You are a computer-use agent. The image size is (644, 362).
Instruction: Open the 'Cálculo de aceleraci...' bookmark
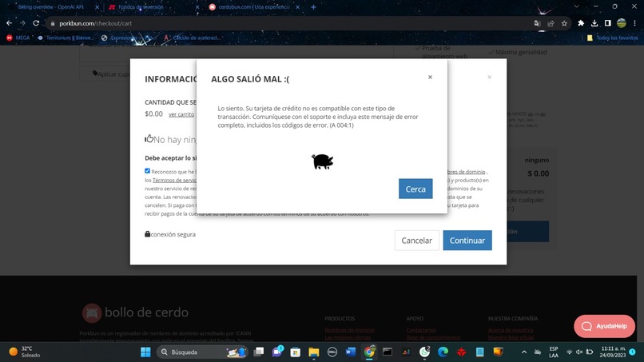pos(192,38)
